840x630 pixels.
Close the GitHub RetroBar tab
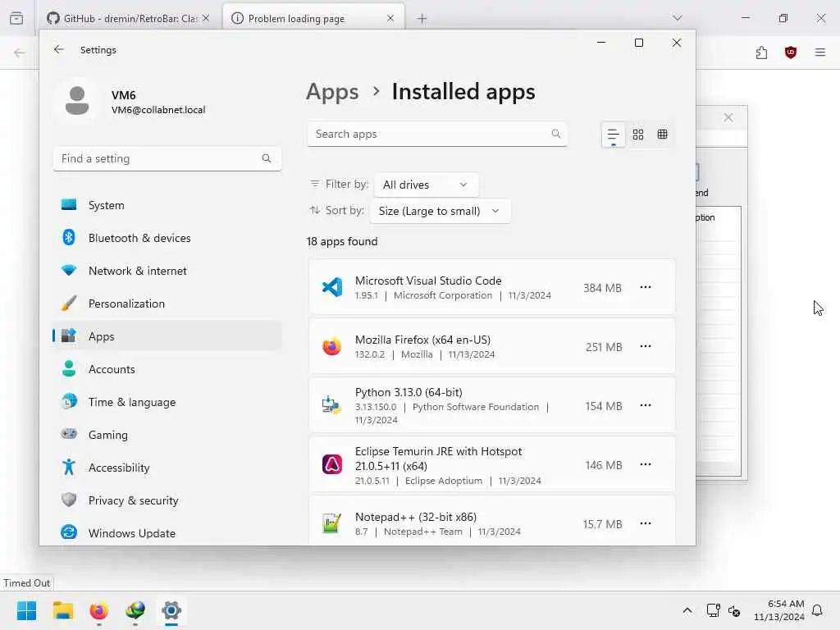[206, 19]
